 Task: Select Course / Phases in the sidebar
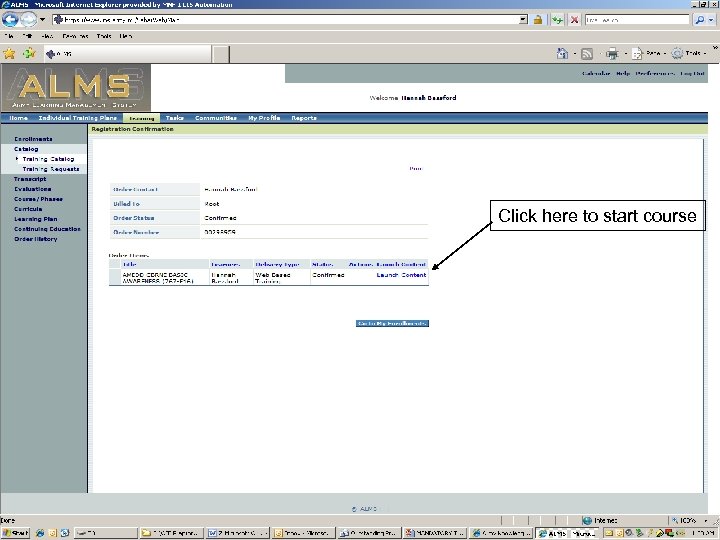click(x=38, y=199)
